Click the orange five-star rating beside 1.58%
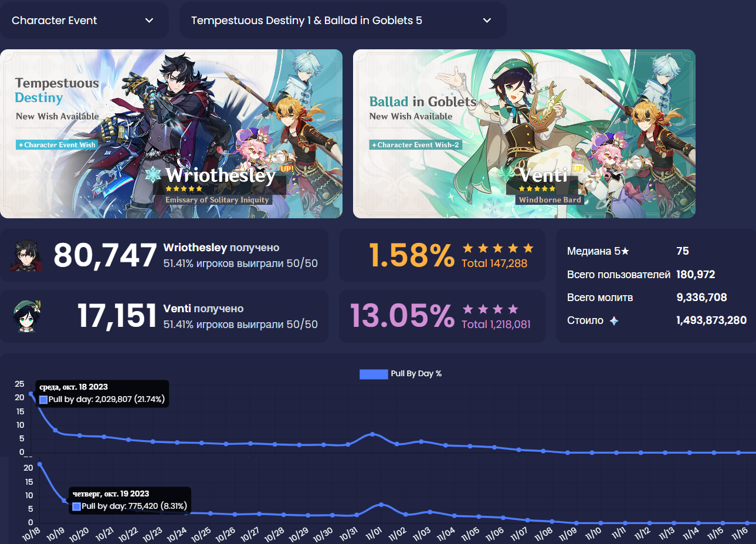 [498, 248]
